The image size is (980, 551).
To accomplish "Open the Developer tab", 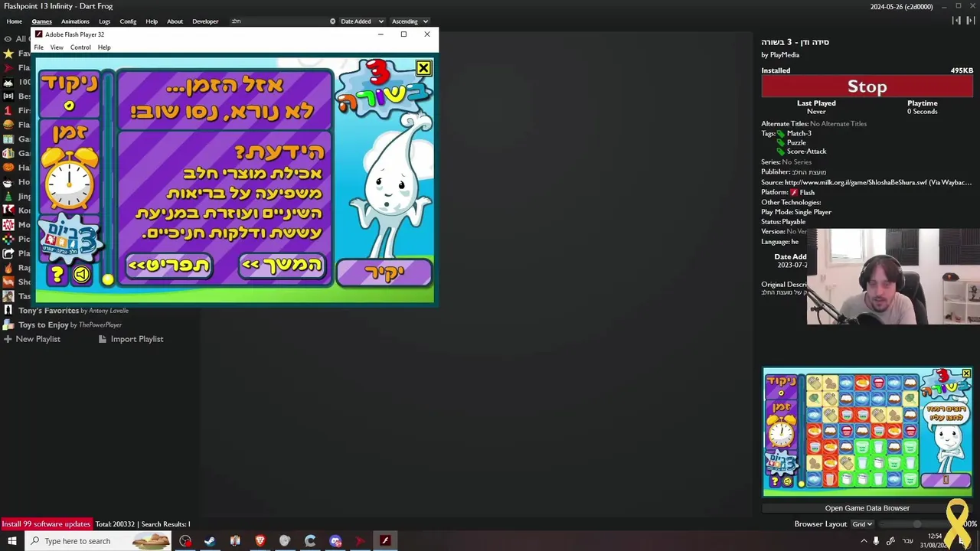I will (x=205, y=21).
